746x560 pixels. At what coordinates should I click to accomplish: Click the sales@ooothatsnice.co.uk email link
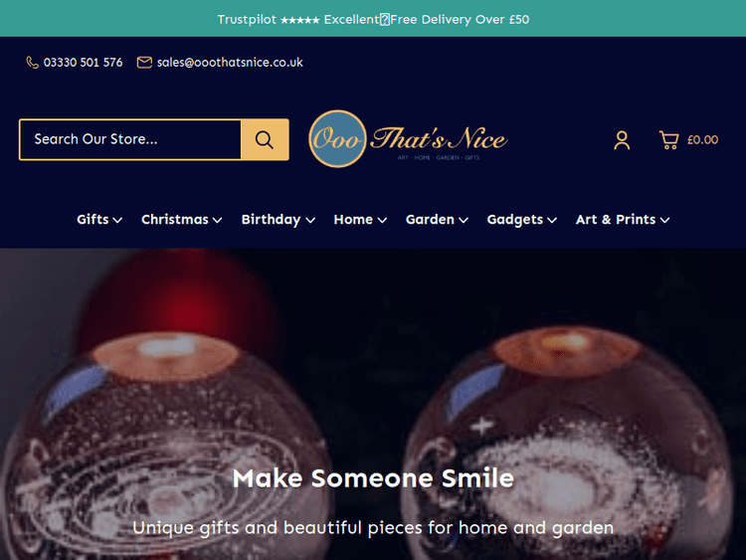click(x=230, y=63)
